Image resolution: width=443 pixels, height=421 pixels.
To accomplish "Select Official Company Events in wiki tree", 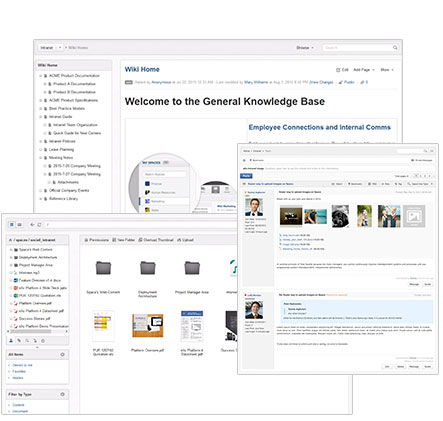I will (x=69, y=190).
